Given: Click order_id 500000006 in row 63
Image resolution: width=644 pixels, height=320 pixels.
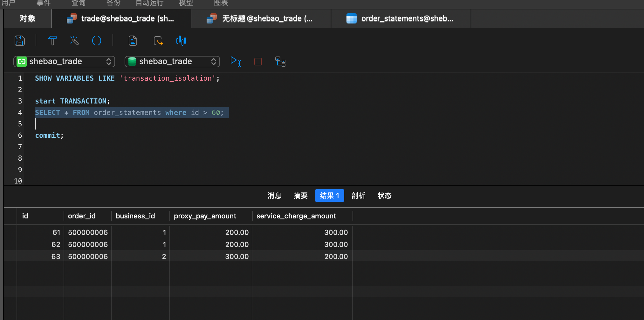Looking at the screenshot, I should click(88, 257).
